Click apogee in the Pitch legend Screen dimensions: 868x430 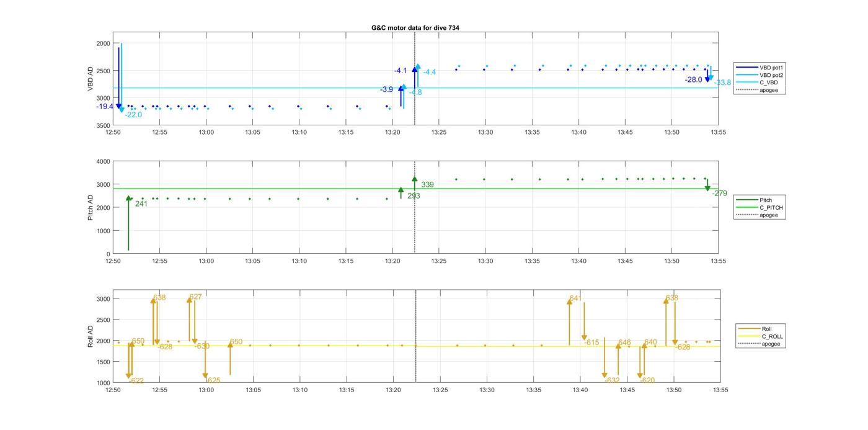tap(759, 215)
